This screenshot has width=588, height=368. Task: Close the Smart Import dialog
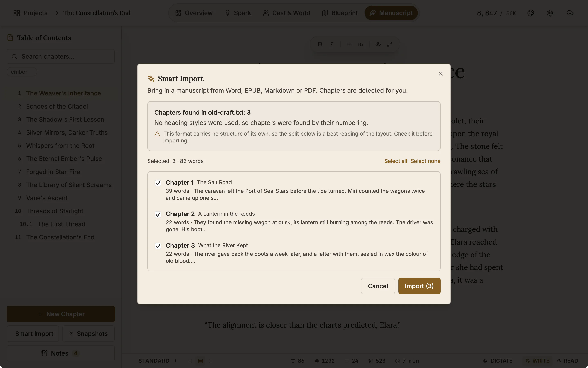[x=440, y=74]
